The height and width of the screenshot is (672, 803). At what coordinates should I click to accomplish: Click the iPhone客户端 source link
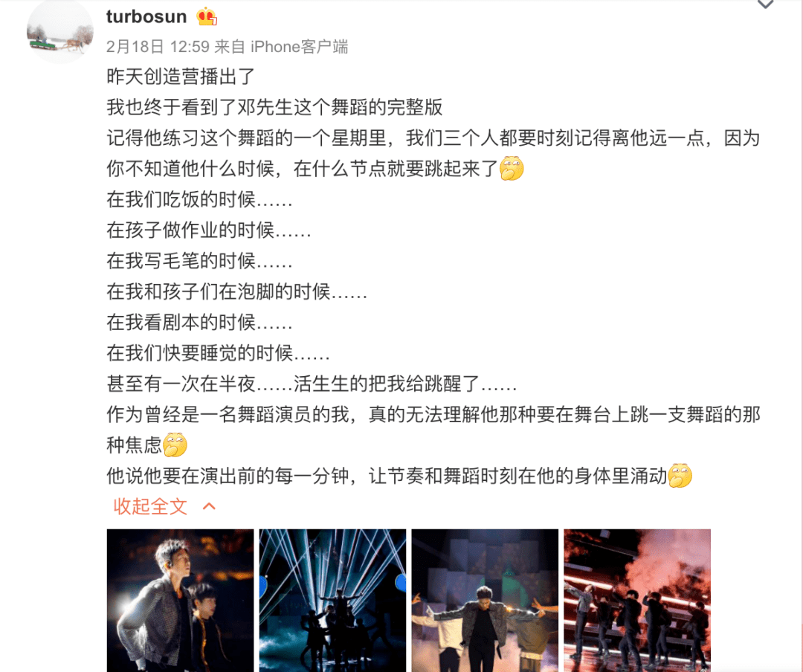coord(299,47)
